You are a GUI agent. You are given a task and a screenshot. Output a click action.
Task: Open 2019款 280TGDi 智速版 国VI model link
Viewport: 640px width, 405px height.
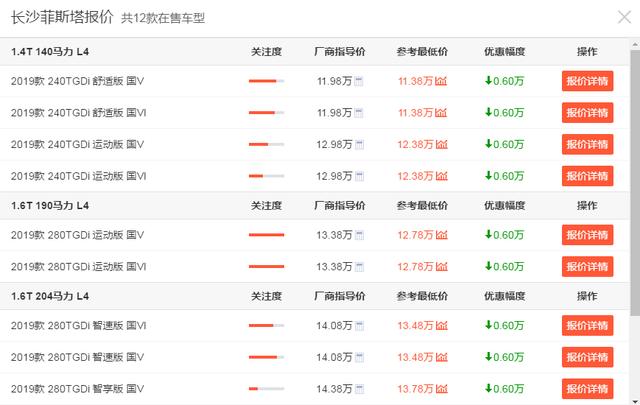(79, 326)
